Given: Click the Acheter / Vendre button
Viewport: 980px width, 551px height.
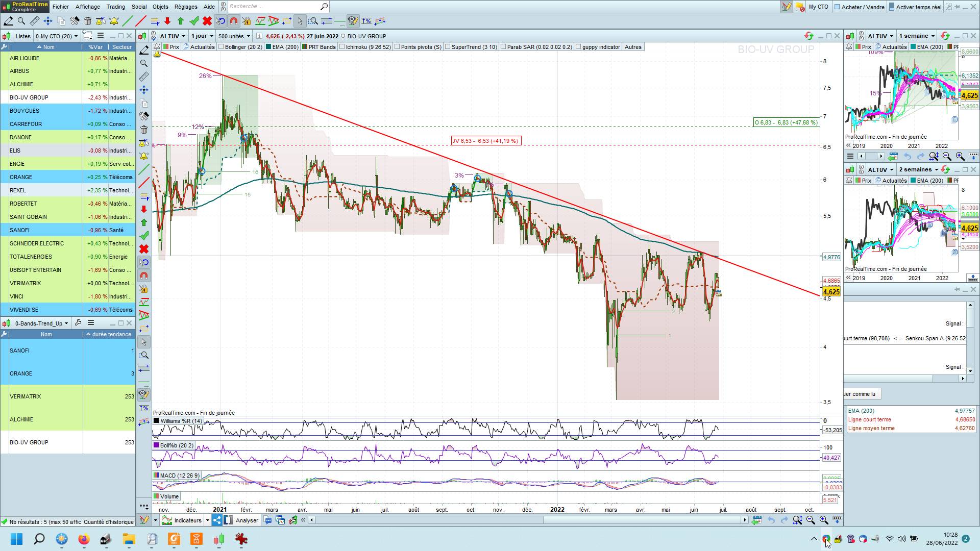Looking at the screenshot, I should click(859, 7).
